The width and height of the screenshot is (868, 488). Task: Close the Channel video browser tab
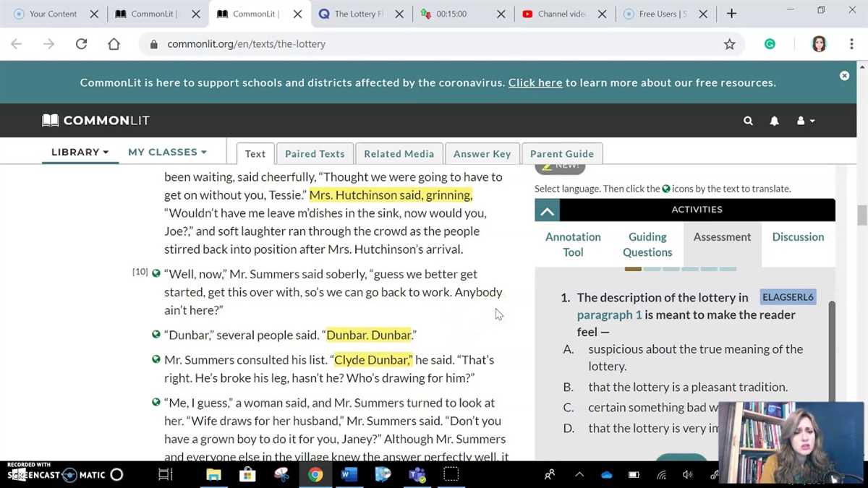[x=603, y=14]
